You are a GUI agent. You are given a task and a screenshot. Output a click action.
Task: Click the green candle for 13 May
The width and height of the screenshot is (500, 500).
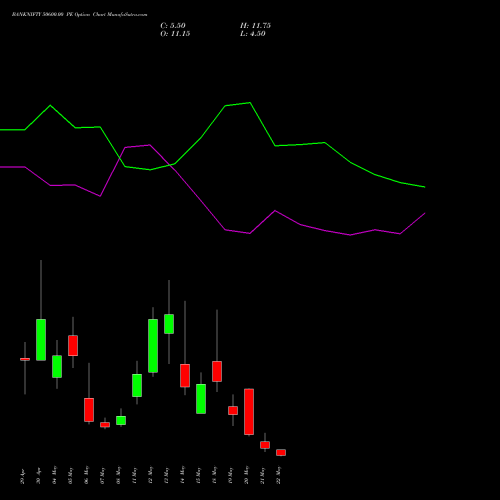pyautogui.click(x=169, y=324)
